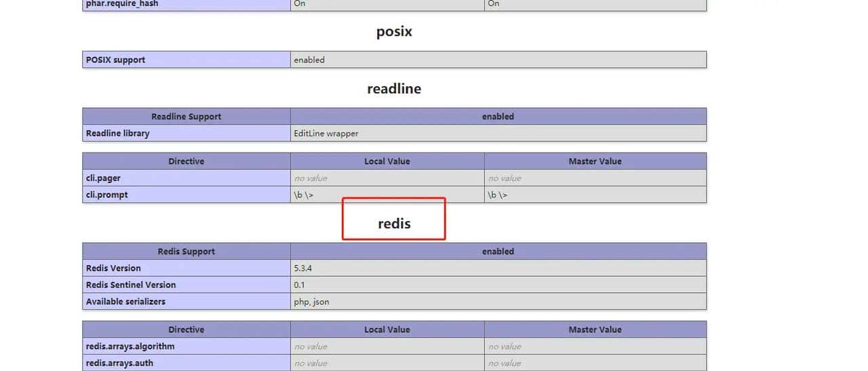Select the 'POSIX support' label cell

(x=186, y=60)
